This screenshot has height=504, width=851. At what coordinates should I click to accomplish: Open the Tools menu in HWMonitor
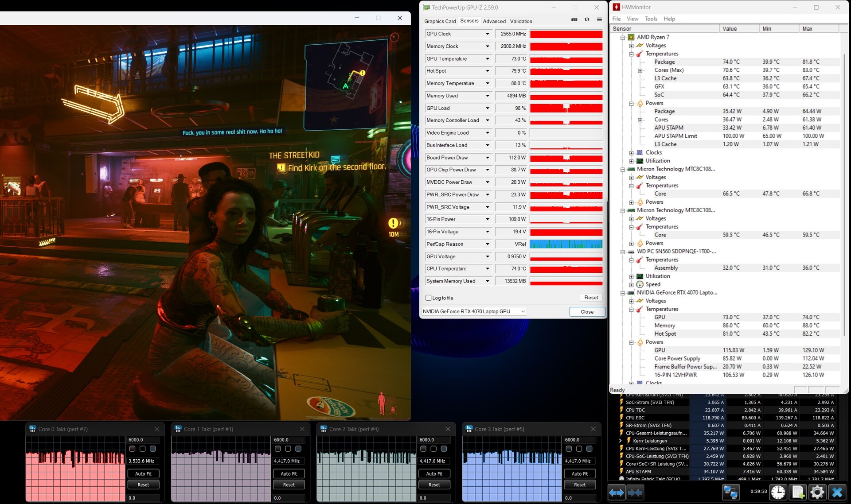[651, 19]
